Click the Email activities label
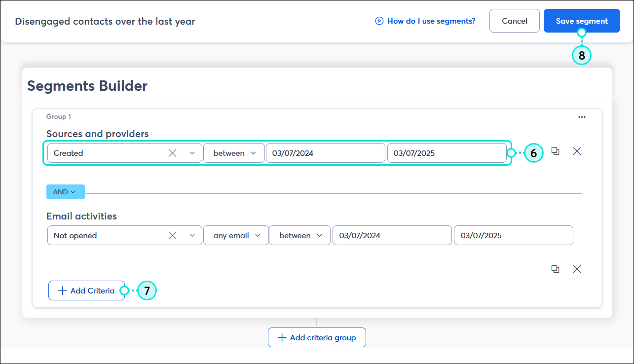 81,216
